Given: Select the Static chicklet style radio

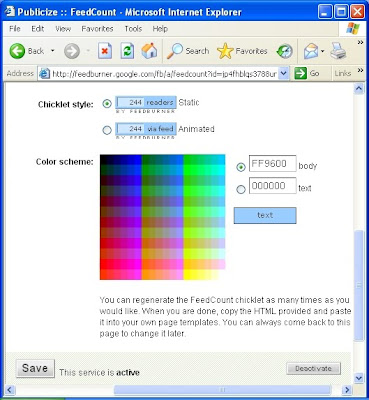Looking at the screenshot, I should click(107, 104).
